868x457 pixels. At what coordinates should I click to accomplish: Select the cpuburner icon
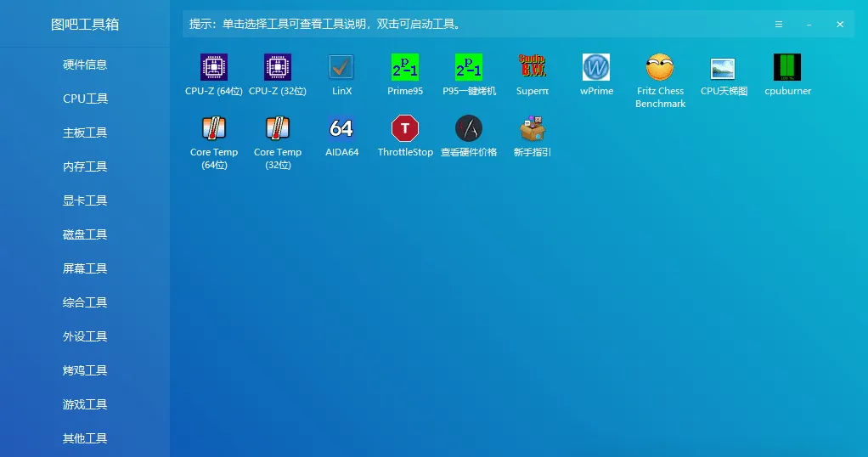click(787, 67)
